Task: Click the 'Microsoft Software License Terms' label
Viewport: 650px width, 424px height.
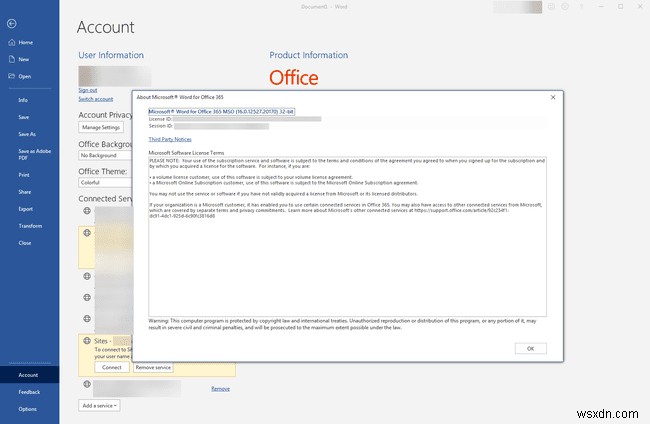Action: pyautogui.click(x=186, y=153)
